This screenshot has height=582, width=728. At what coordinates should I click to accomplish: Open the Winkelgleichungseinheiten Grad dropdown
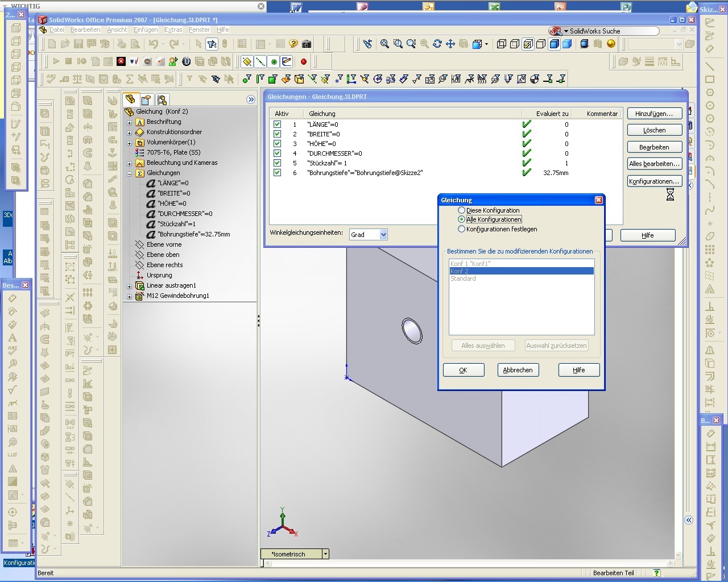(x=383, y=234)
